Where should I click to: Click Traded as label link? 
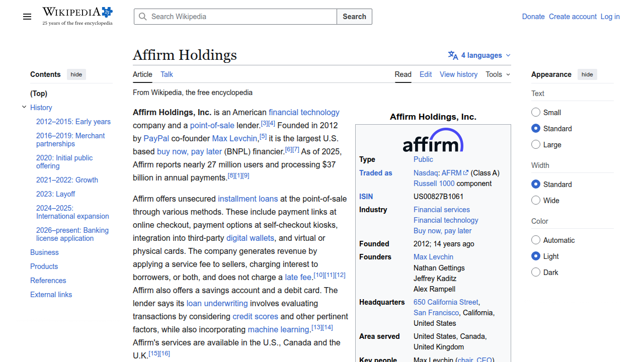coord(375,173)
